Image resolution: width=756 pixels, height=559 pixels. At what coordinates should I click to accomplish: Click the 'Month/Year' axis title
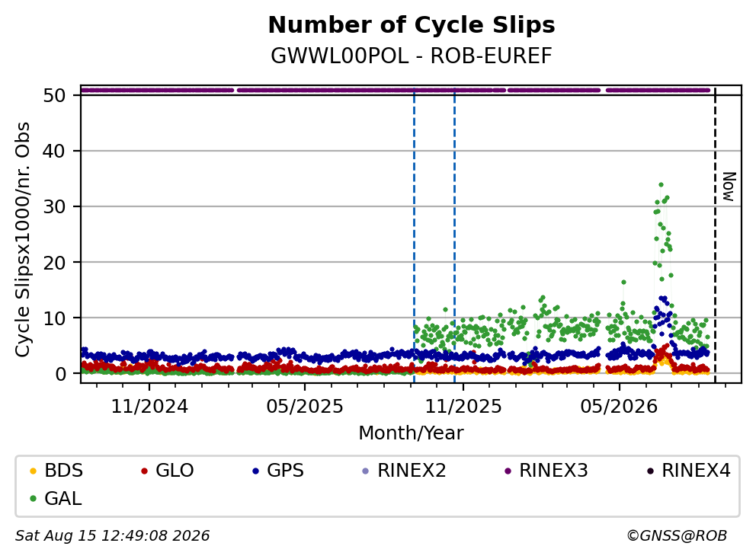411,433
